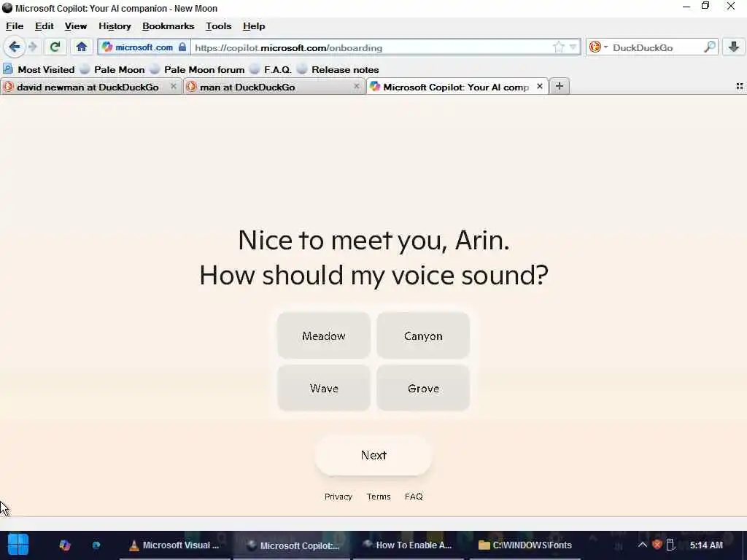Choose the Meadow voice option

(x=324, y=335)
